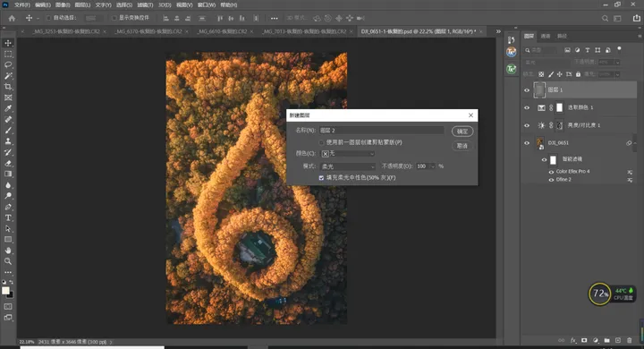Select the Type tool

coord(8,217)
